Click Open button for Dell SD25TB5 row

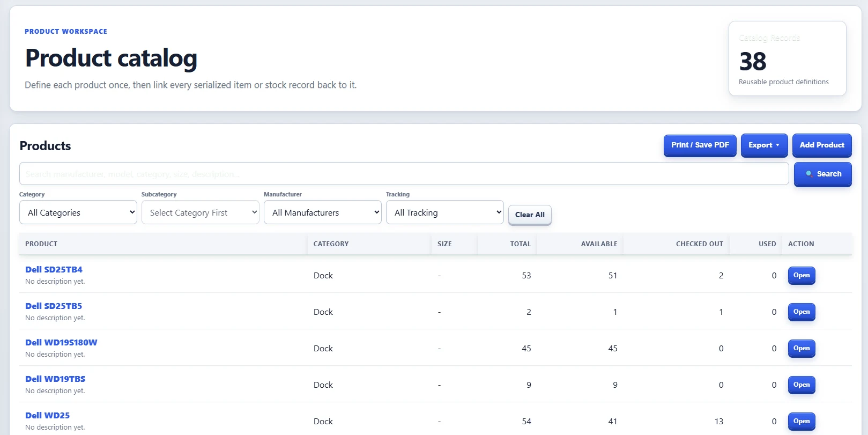[802, 312]
